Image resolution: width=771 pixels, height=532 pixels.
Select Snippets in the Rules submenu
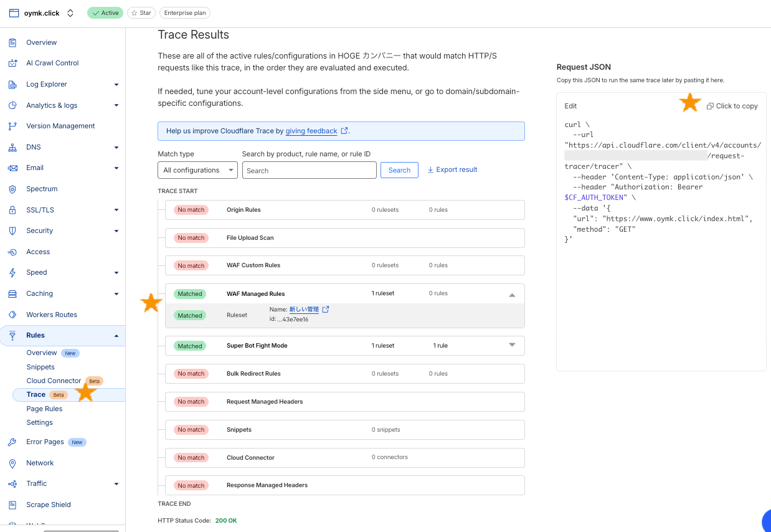point(40,367)
